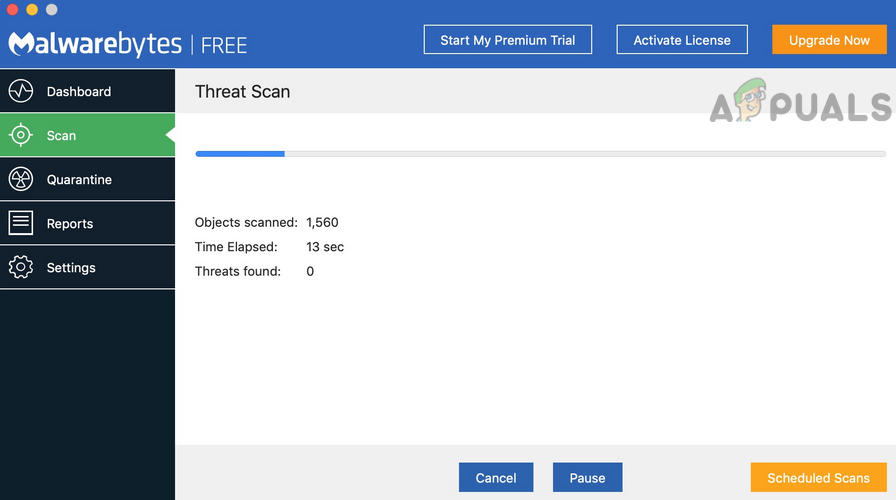Image resolution: width=896 pixels, height=500 pixels.
Task: Open the Dashboard section
Action: click(x=87, y=91)
